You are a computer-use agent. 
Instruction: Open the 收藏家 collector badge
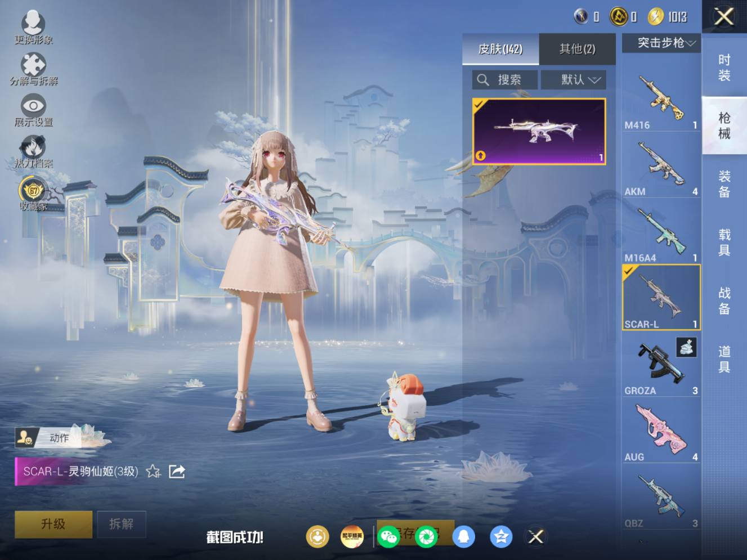tap(33, 194)
